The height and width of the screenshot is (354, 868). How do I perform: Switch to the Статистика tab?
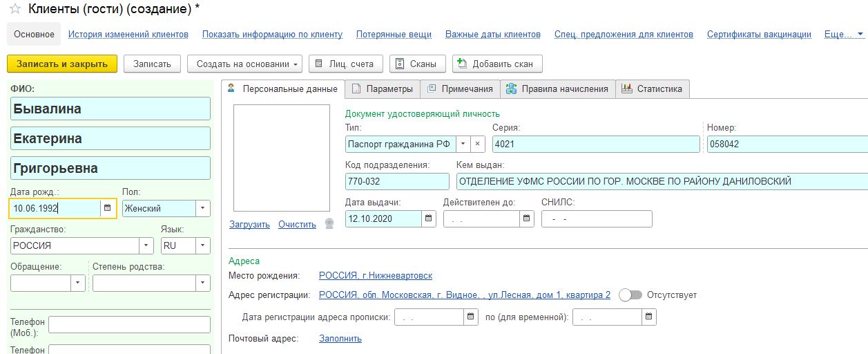pyautogui.click(x=652, y=88)
